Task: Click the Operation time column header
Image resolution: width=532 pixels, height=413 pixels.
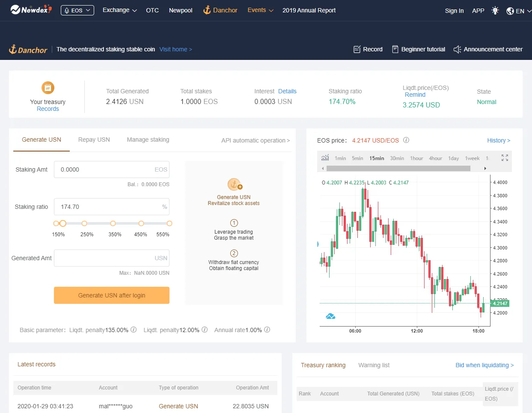Action: [x=34, y=388]
